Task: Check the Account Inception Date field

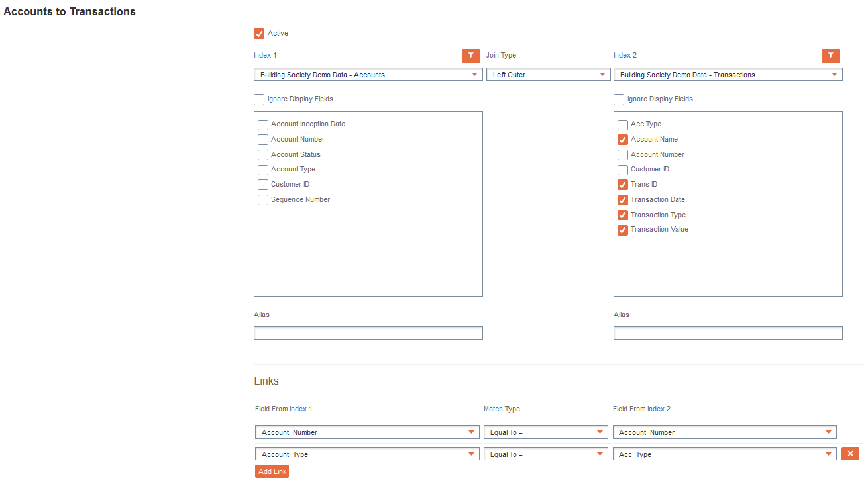Action: click(263, 124)
